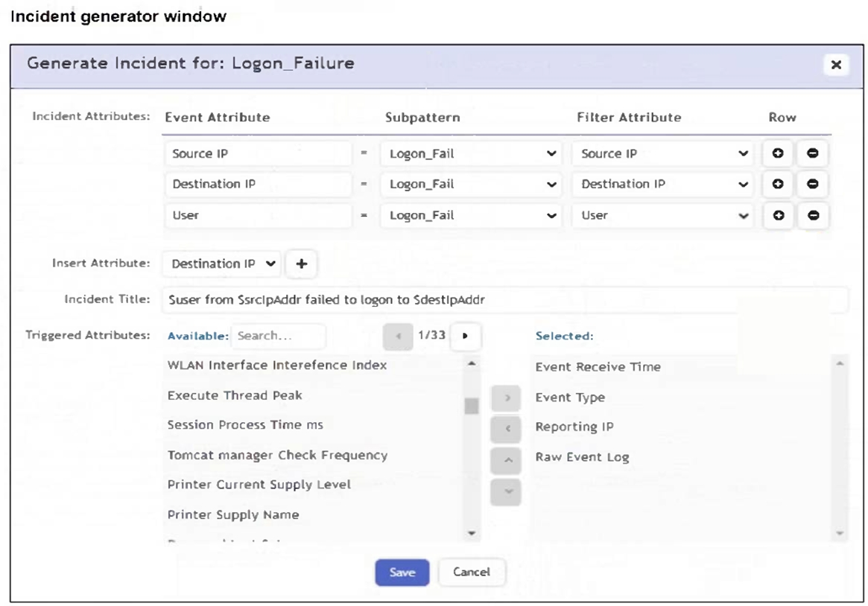Focus the Available attributes search box
The image size is (868, 606).
click(x=278, y=336)
